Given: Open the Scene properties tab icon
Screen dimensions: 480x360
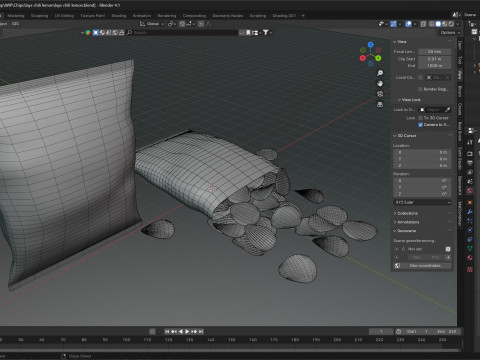Looking at the screenshot, I should tap(470, 182).
